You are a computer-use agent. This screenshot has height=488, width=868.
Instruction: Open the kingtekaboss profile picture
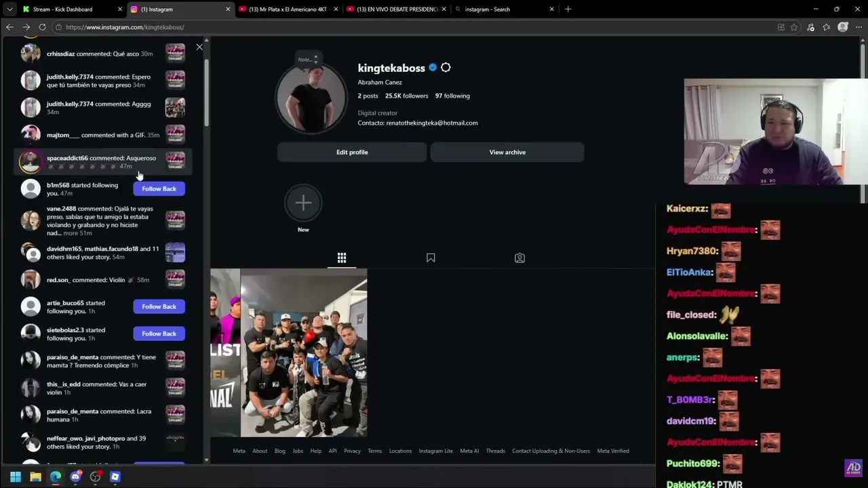tap(311, 98)
